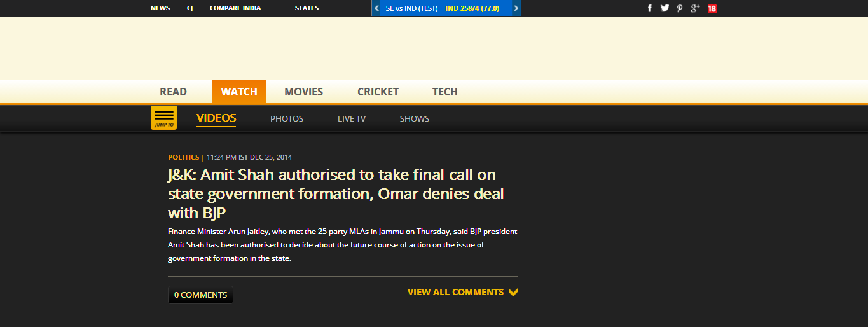The width and height of the screenshot is (868, 327).
Task: Open the Politics category link
Action: 183,157
